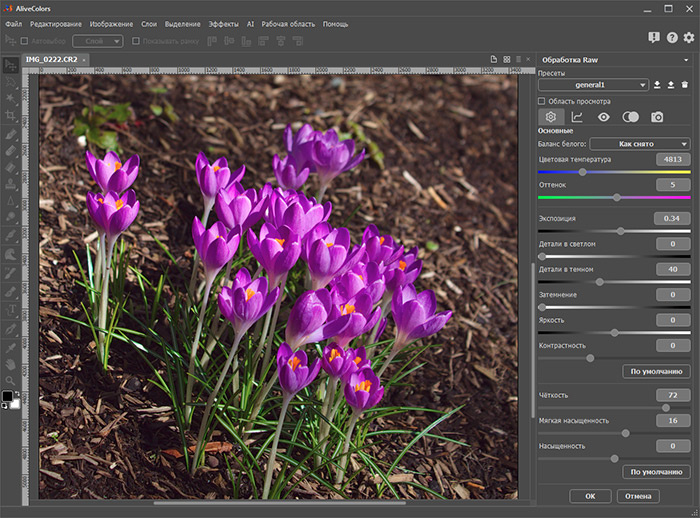Viewport: 700px width, 518px height.
Task: Click the Чёткость value field
Action: pos(673,395)
